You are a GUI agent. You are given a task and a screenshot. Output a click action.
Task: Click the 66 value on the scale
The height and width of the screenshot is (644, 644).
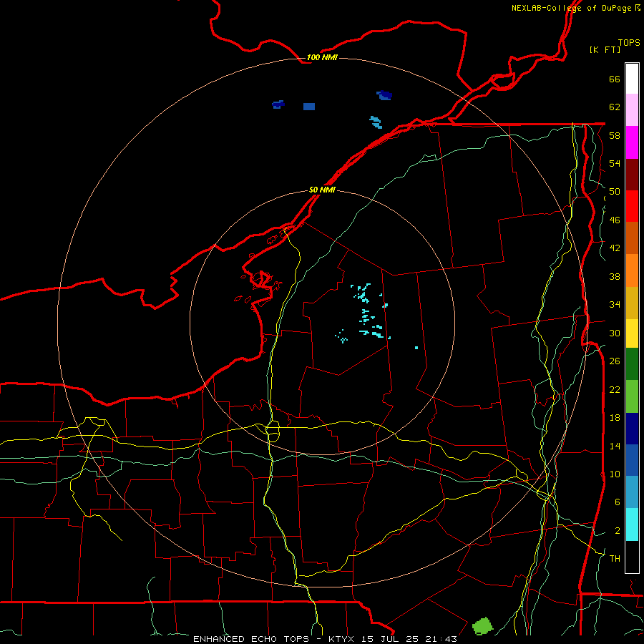(x=615, y=79)
